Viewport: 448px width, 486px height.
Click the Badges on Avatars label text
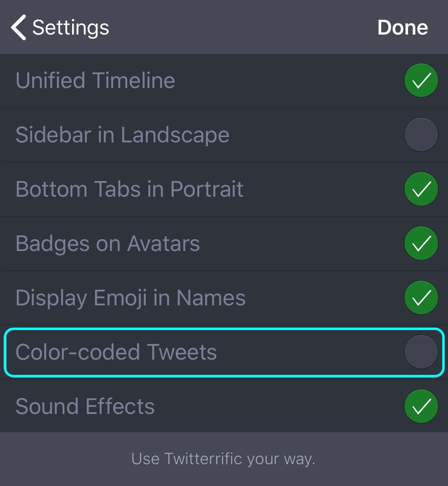[107, 243]
